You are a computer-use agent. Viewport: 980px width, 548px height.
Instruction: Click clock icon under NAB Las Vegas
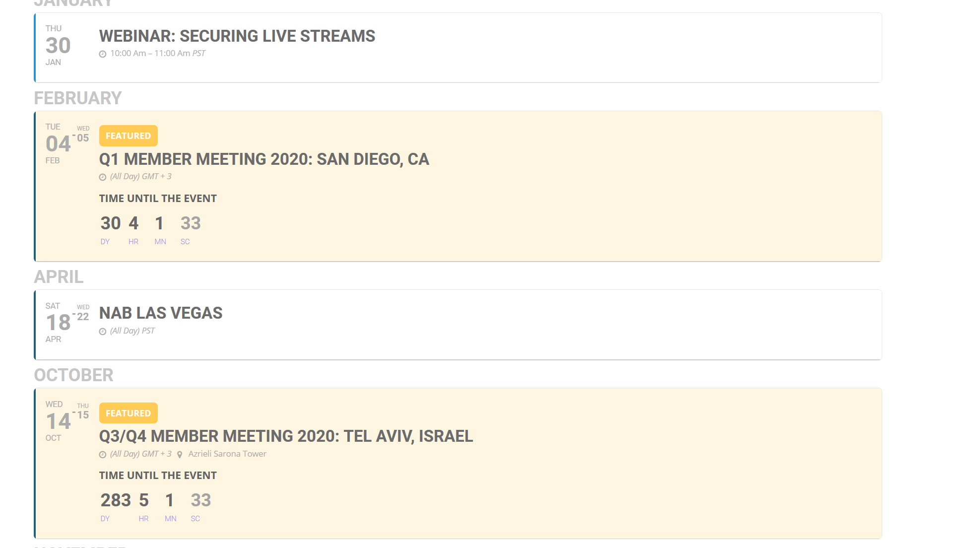[103, 332]
